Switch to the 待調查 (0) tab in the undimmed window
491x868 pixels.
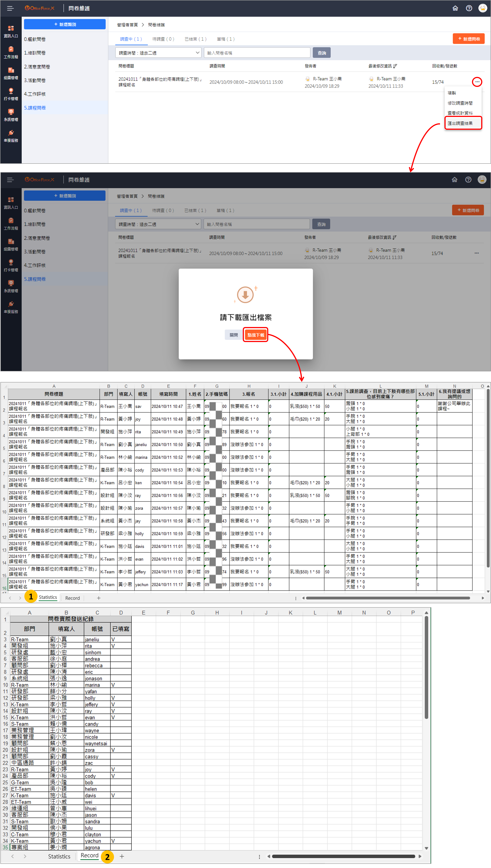coord(163,39)
